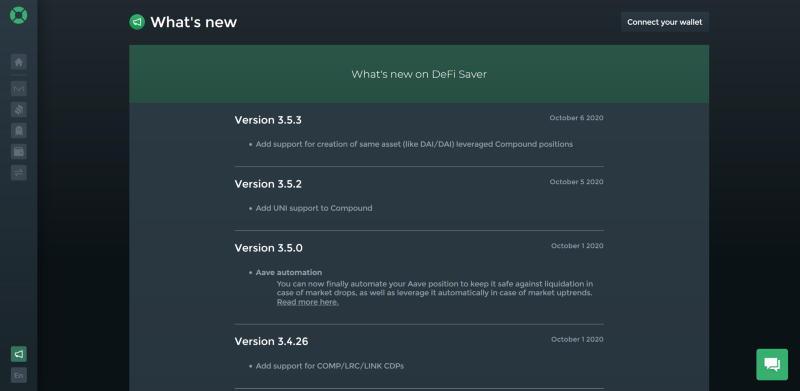Click the October 6 2020 date

[576, 118]
